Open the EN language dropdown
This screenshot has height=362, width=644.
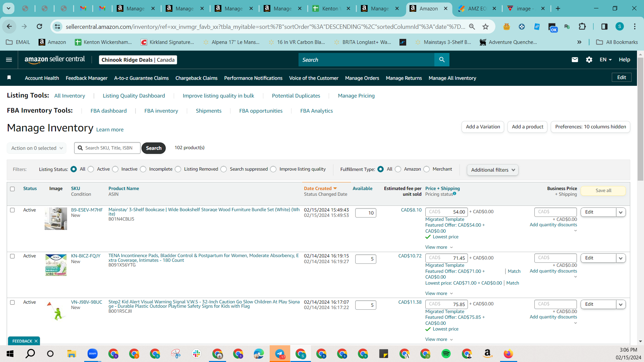[x=605, y=60]
